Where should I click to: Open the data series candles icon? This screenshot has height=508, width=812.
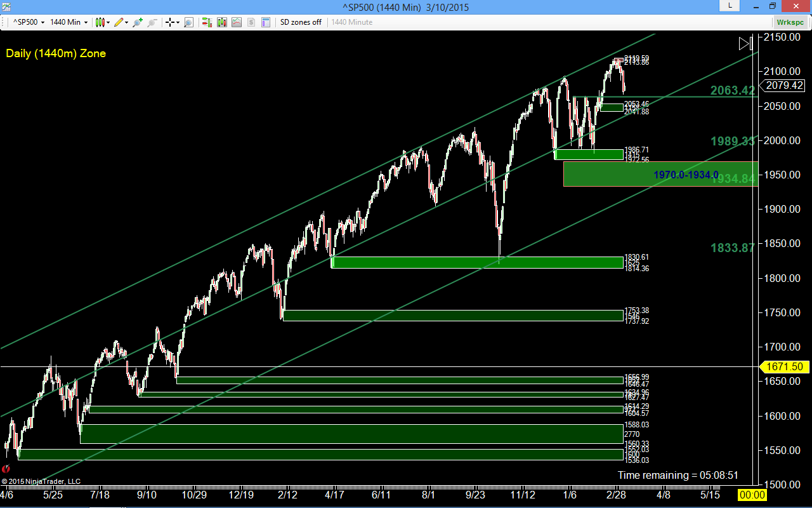pyautogui.click(x=221, y=22)
